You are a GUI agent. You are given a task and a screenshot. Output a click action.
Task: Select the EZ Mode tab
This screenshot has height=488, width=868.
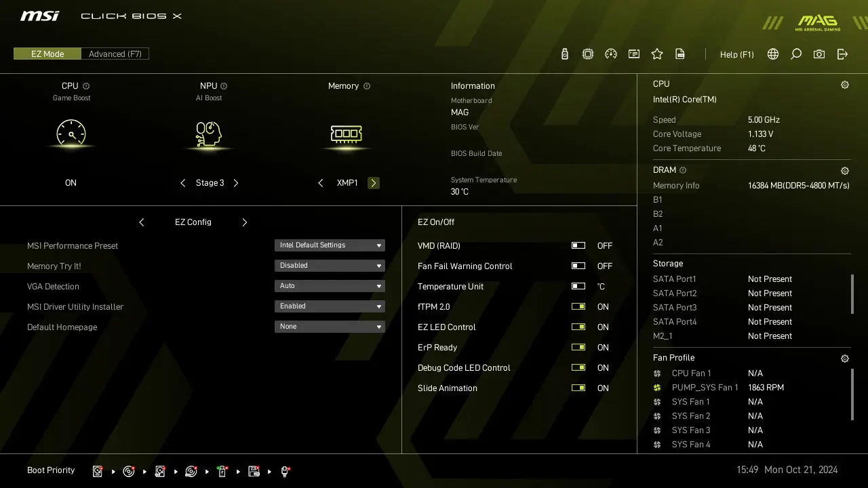[x=47, y=54]
